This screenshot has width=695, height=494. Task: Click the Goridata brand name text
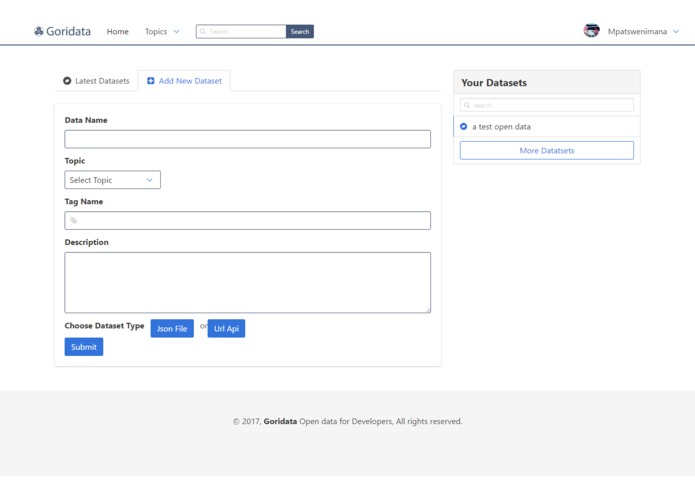pyautogui.click(x=68, y=31)
